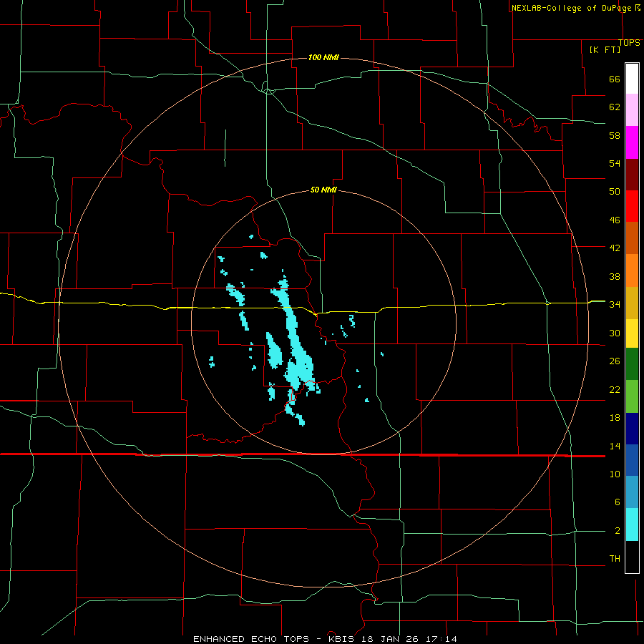Click the navy blue legend swatch

pyautogui.click(x=632, y=429)
